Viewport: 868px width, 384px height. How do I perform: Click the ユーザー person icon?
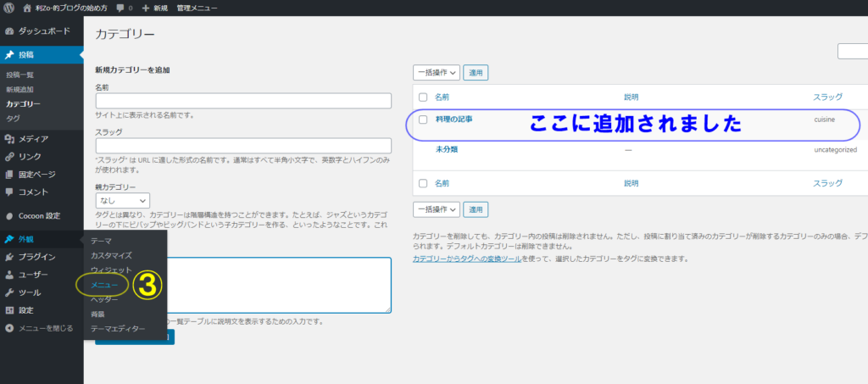(x=9, y=275)
